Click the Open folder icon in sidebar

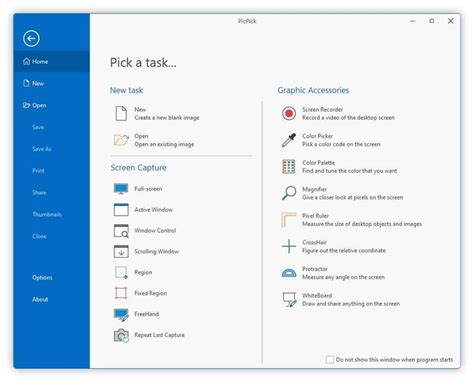(26, 105)
